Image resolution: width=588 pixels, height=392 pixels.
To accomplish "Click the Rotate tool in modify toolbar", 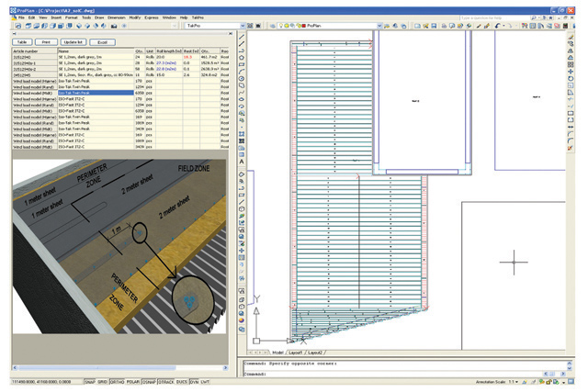I will point(571,79).
